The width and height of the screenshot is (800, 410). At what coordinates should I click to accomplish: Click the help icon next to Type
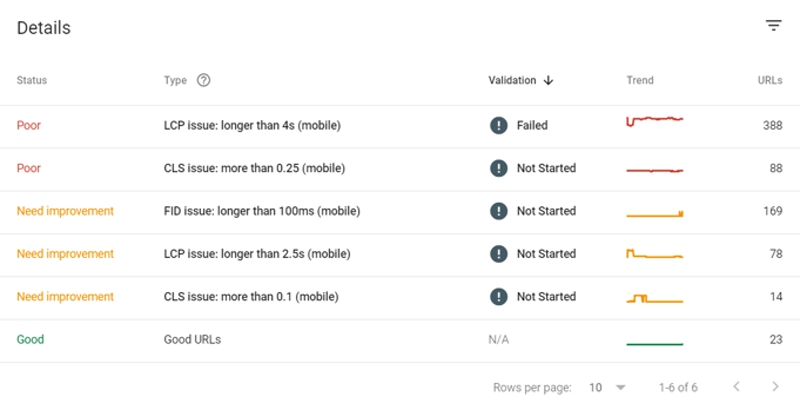coord(204,80)
